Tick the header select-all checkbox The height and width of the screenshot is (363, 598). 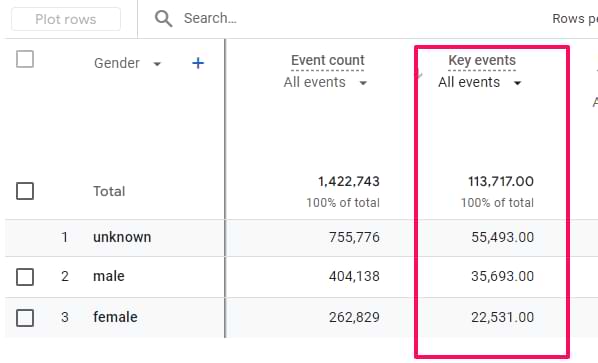tap(25, 59)
